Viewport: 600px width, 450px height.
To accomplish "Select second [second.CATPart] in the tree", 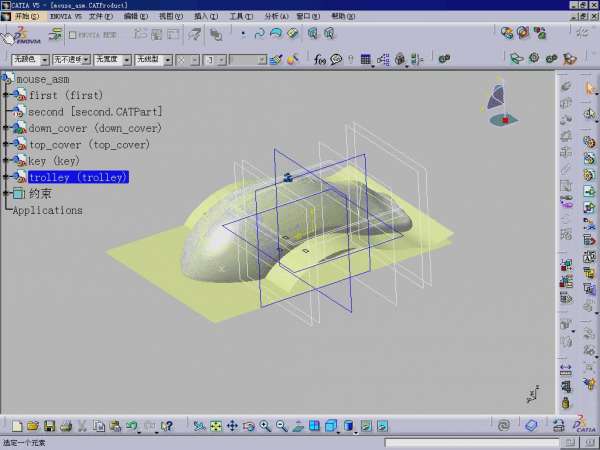I will tap(95, 112).
